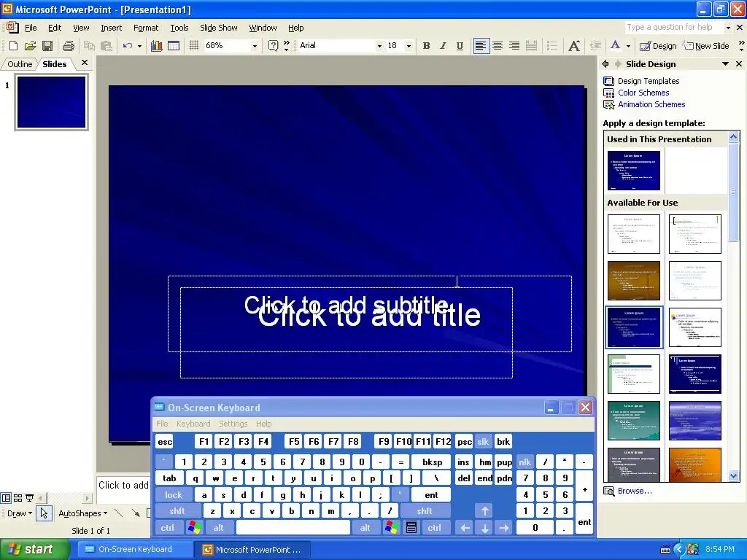
Task: Open the Font Color dropdown arrow
Action: [628, 46]
